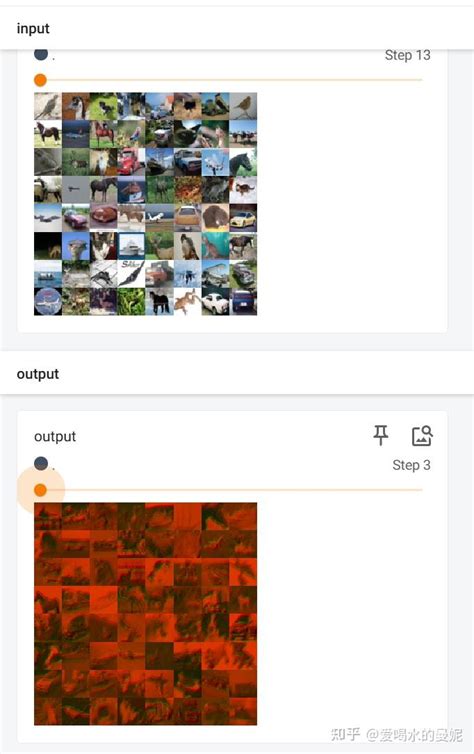Select the orange frog on white background image
474x754 pixels.
tap(187, 302)
